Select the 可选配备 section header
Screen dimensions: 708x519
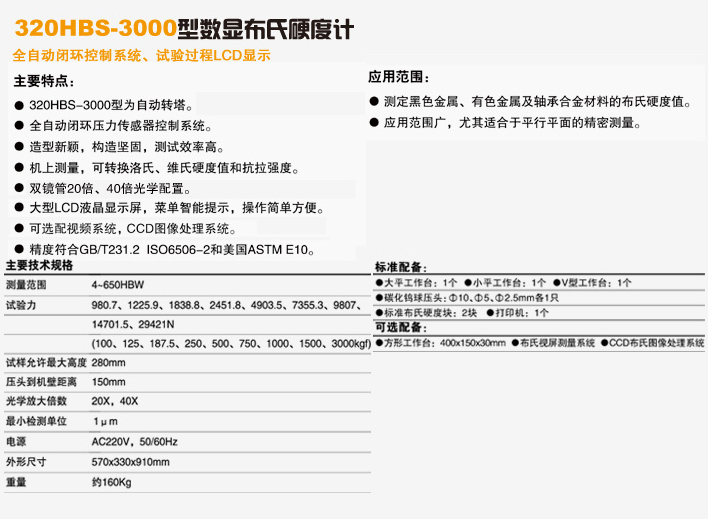click(400, 328)
